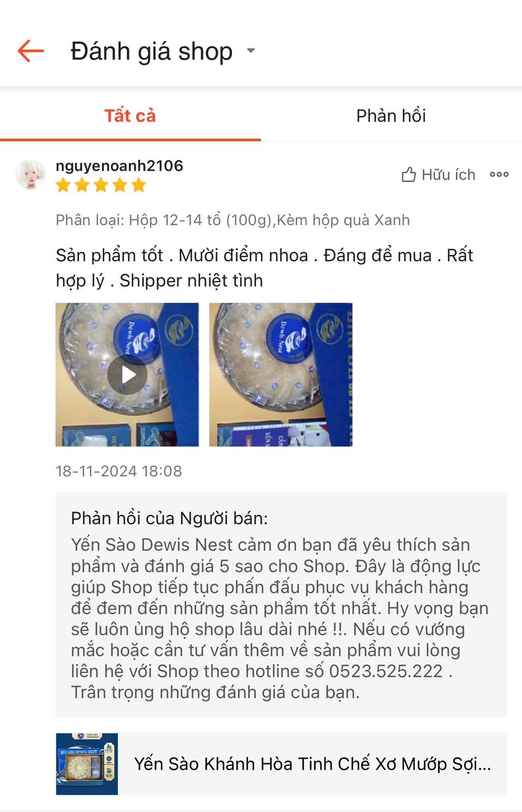Viewport: 522px width, 812px height.
Task: Click the third rating star
Action: [x=101, y=185]
